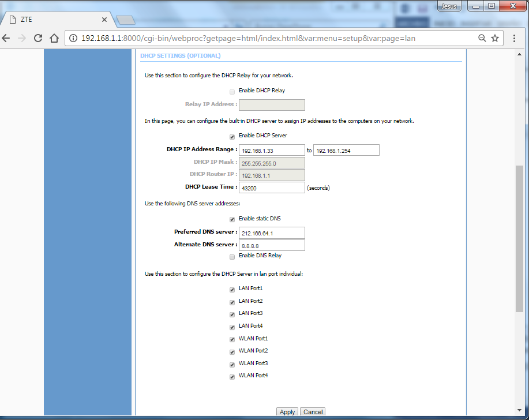Edit the Preferred DNS server field
The width and height of the screenshot is (529, 420).
(x=272, y=232)
